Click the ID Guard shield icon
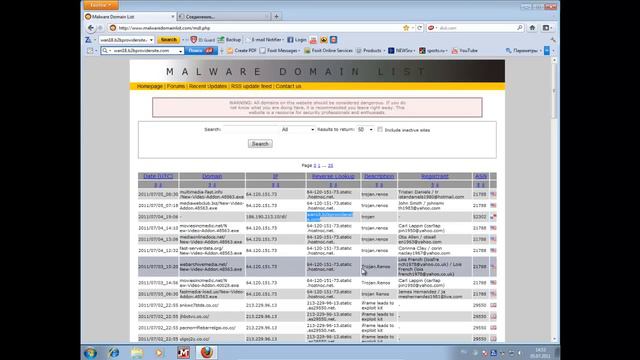 (x=194, y=40)
